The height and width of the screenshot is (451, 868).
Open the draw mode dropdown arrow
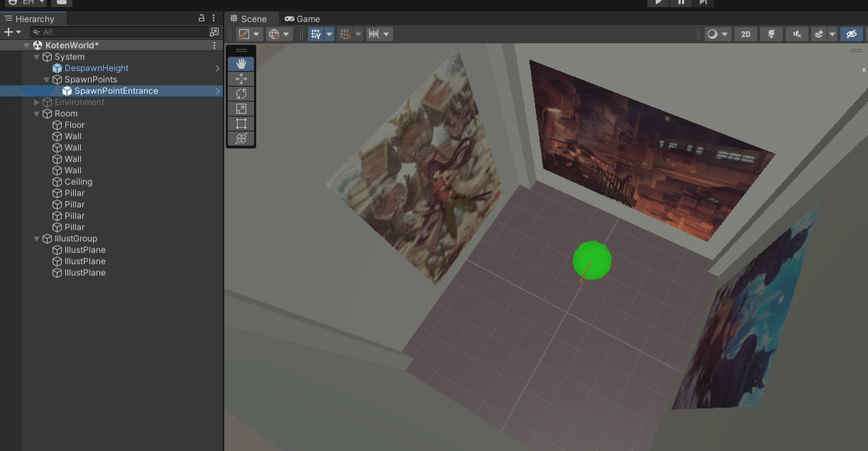(257, 34)
